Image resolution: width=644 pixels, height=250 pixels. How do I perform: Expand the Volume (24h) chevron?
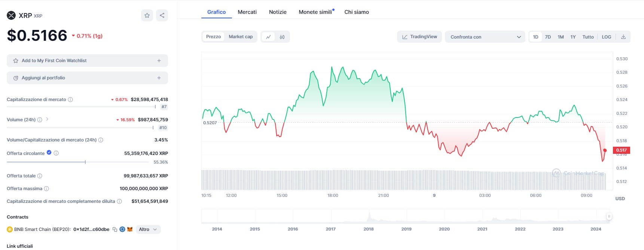point(47,119)
